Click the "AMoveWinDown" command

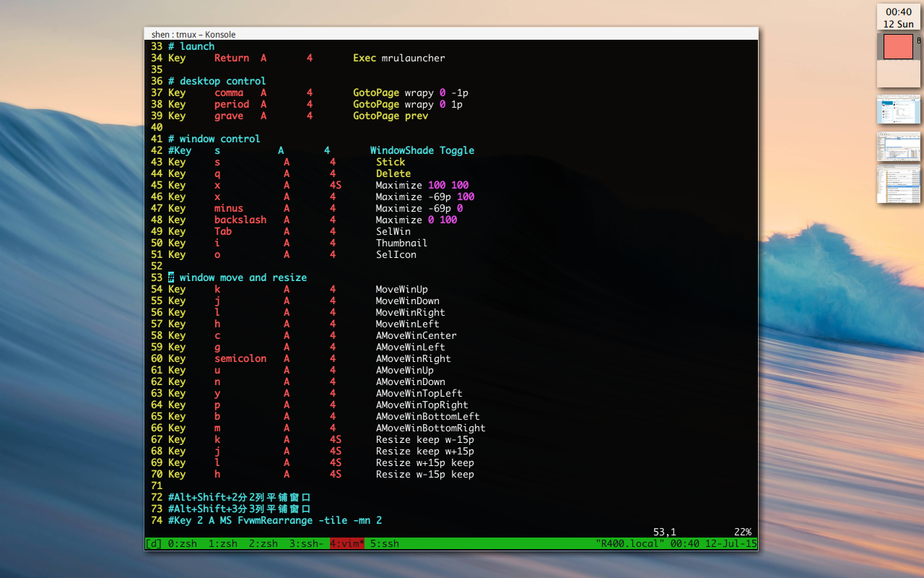(x=411, y=381)
